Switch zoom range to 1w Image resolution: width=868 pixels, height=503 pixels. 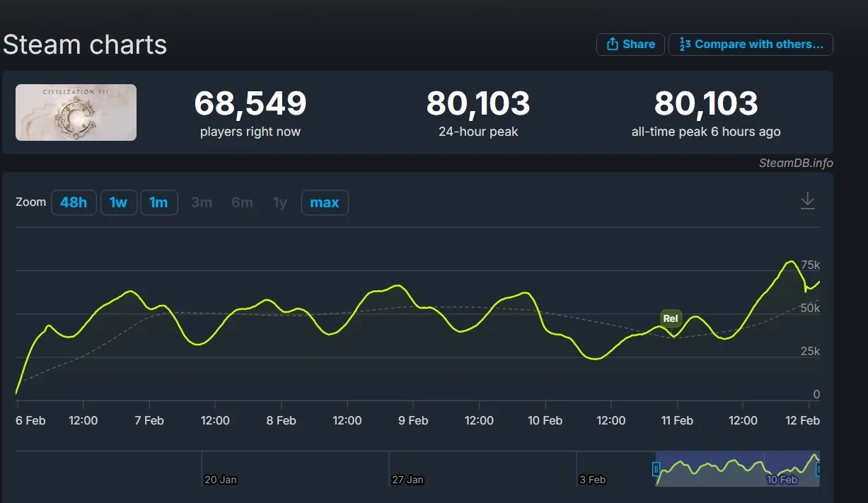coord(118,202)
